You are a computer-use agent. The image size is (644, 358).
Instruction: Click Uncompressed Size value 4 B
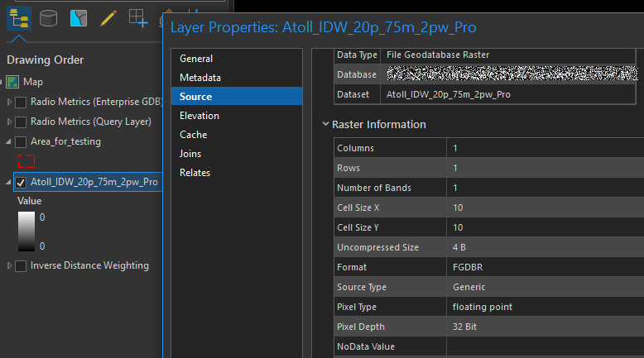point(459,248)
